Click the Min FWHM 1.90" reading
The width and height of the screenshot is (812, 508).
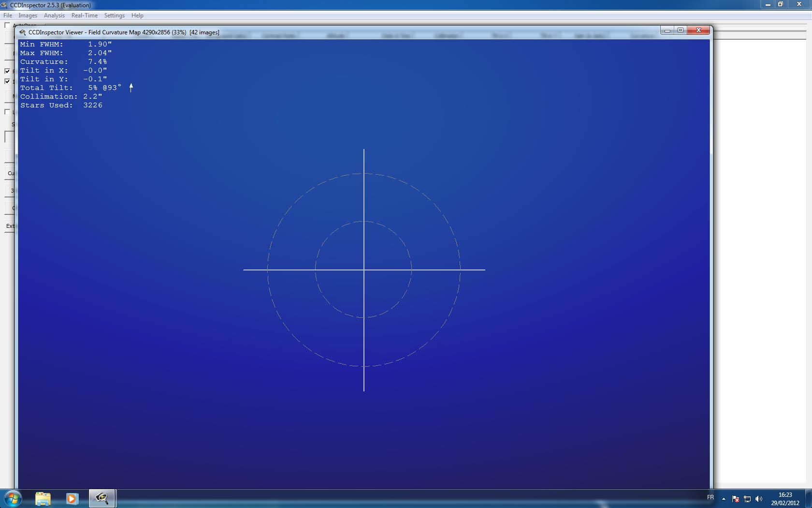(x=66, y=44)
